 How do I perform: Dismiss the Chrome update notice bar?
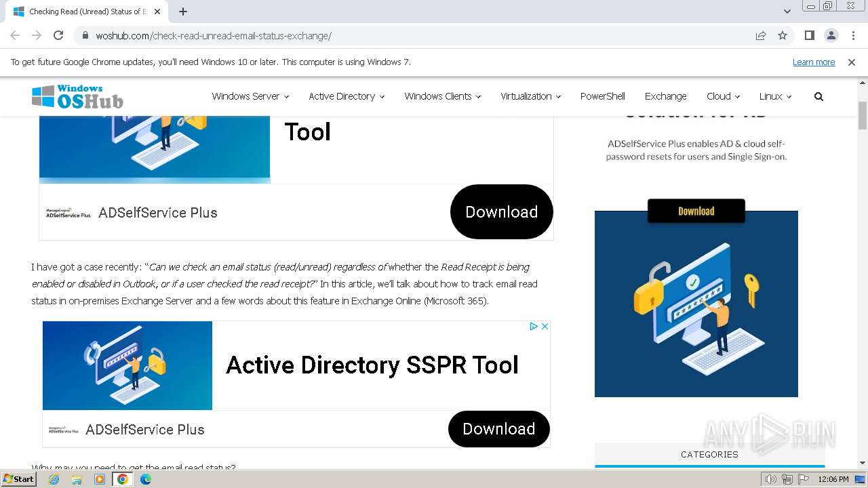[x=852, y=62]
